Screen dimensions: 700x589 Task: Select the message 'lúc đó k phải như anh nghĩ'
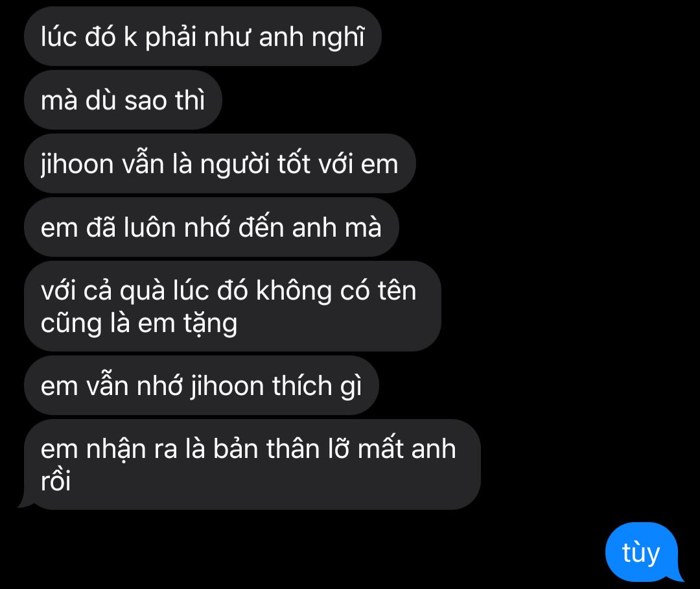click(203, 36)
